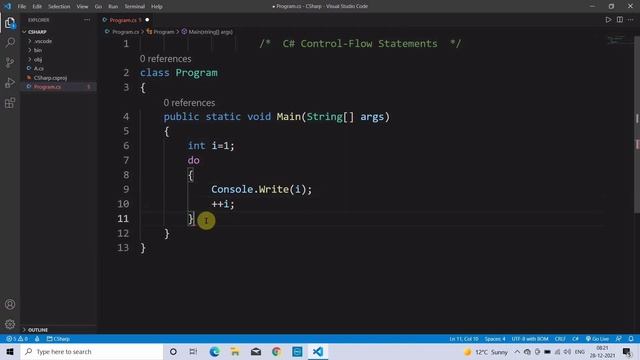Click '0 references' above class Program
Viewport: 640px width, 360px height.
pyautogui.click(x=165, y=59)
